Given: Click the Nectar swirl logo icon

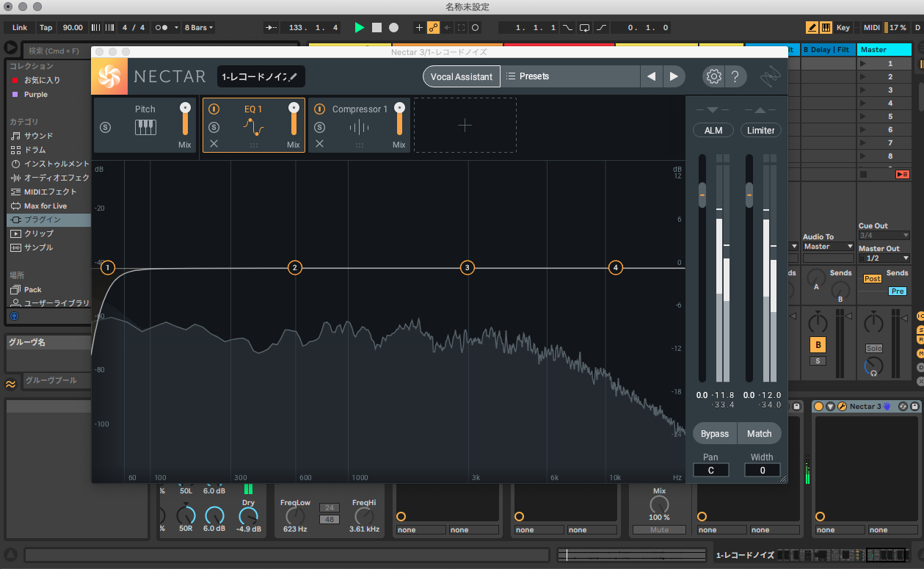Looking at the screenshot, I should [110, 76].
